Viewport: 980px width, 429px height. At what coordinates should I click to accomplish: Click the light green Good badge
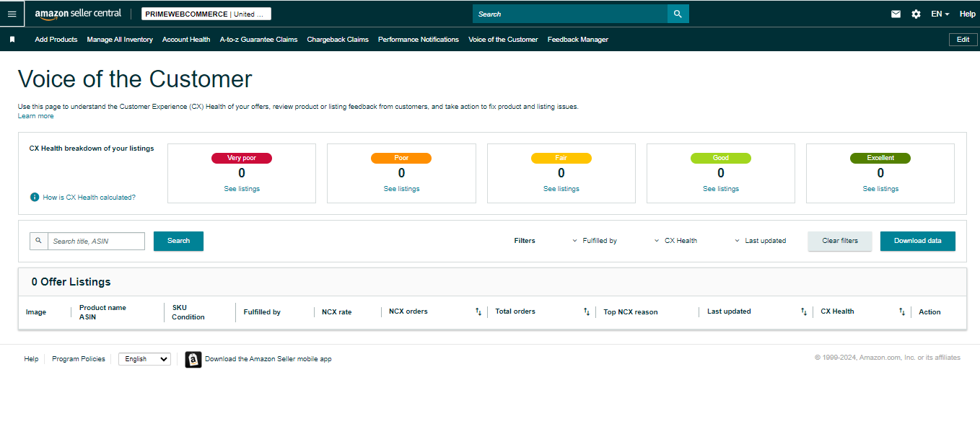click(721, 158)
